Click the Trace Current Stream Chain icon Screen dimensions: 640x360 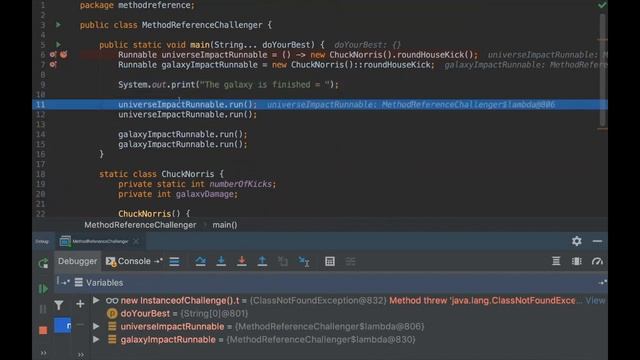point(351,261)
